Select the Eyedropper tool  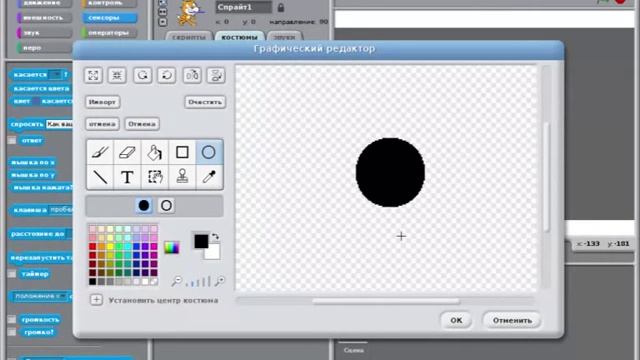click(x=209, y=177)
